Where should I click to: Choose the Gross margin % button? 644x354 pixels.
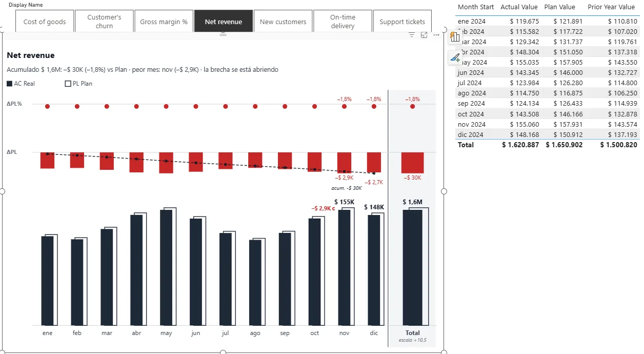point(164,22)
